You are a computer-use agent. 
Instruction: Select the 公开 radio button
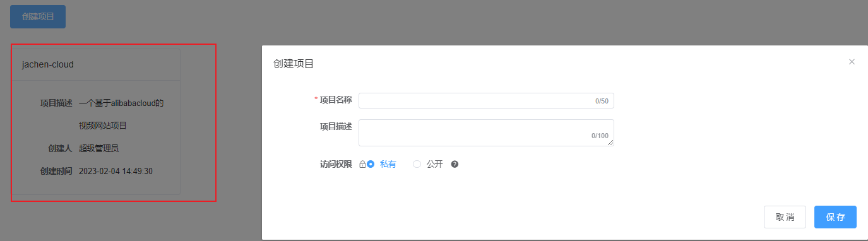[417, 164]
